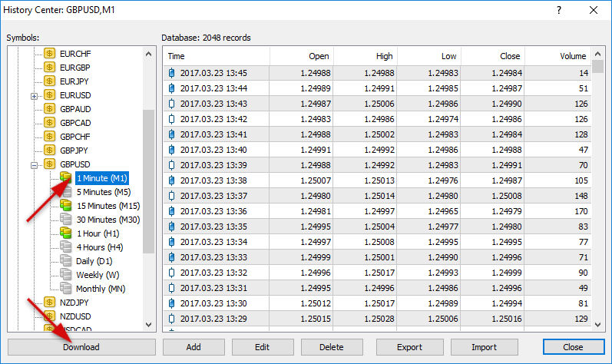Select the Monthly (MN) timeframe
Image resolution: width=612 pixels, height=364 pixels.
[x=101, y=289]
